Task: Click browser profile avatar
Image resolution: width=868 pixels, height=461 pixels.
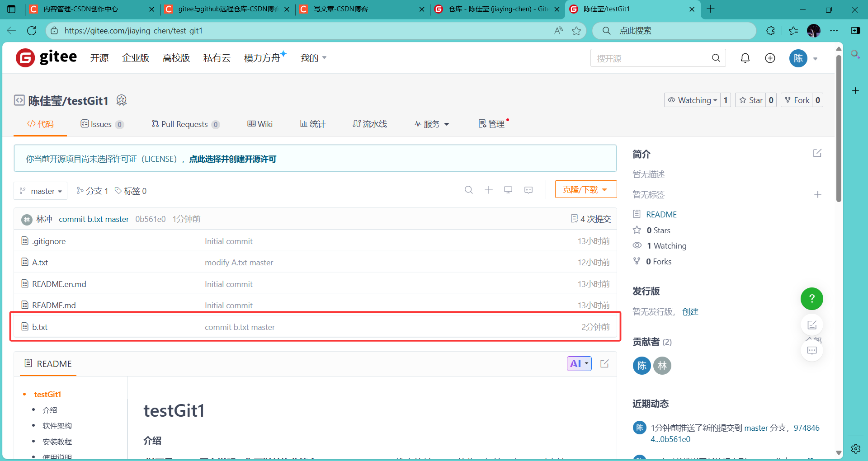Action: tap(814, 31)
